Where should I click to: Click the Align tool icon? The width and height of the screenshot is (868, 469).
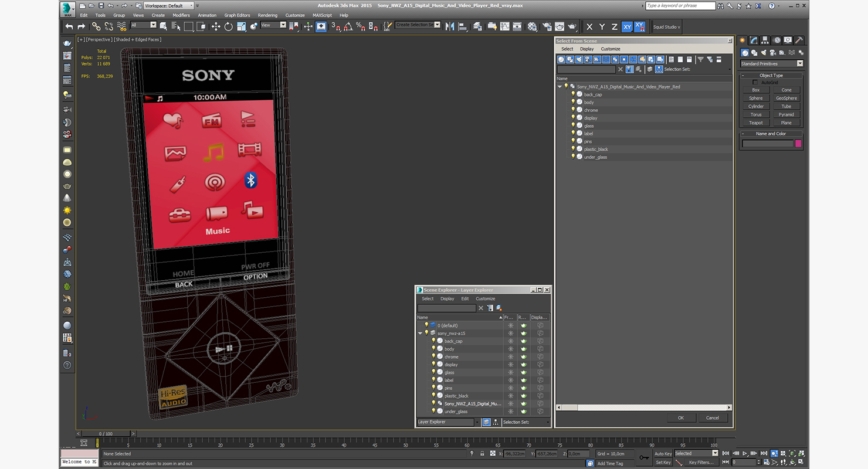click(x=462, y=26)
